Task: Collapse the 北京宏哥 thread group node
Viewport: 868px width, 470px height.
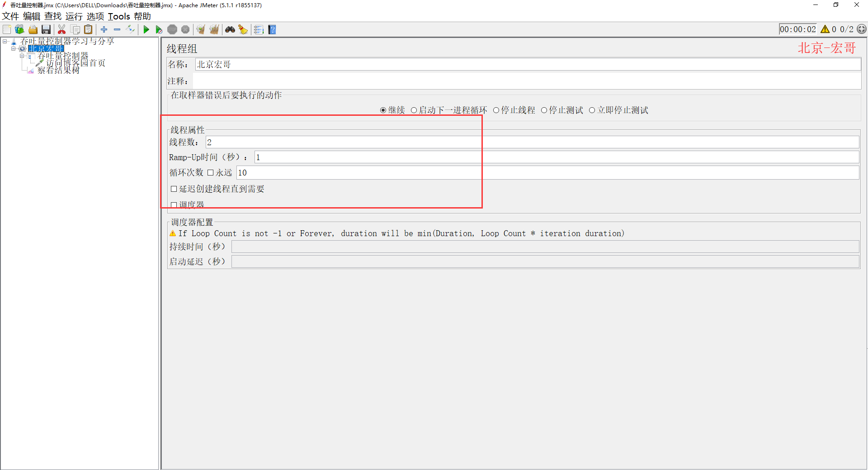Action: click(x=13, y=48)
